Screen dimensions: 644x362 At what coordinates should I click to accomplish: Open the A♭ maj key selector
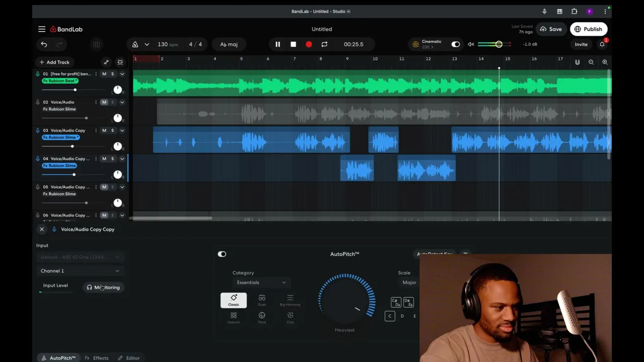[x=229, y=44]
